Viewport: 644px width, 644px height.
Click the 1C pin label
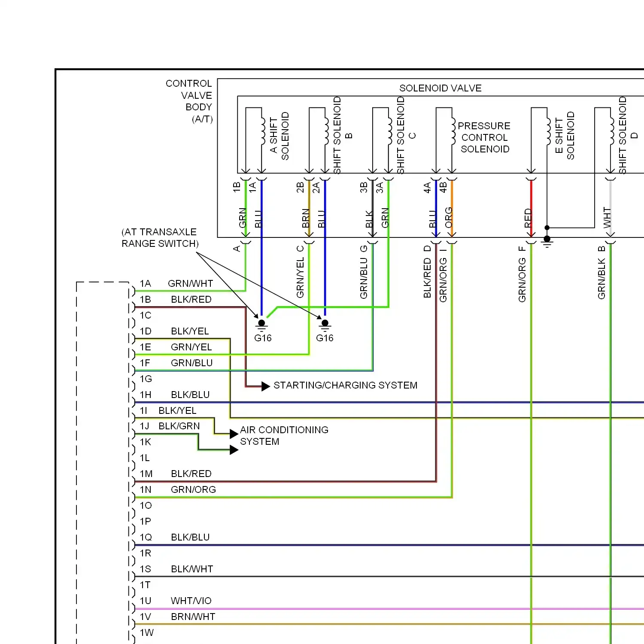point(146,315)
